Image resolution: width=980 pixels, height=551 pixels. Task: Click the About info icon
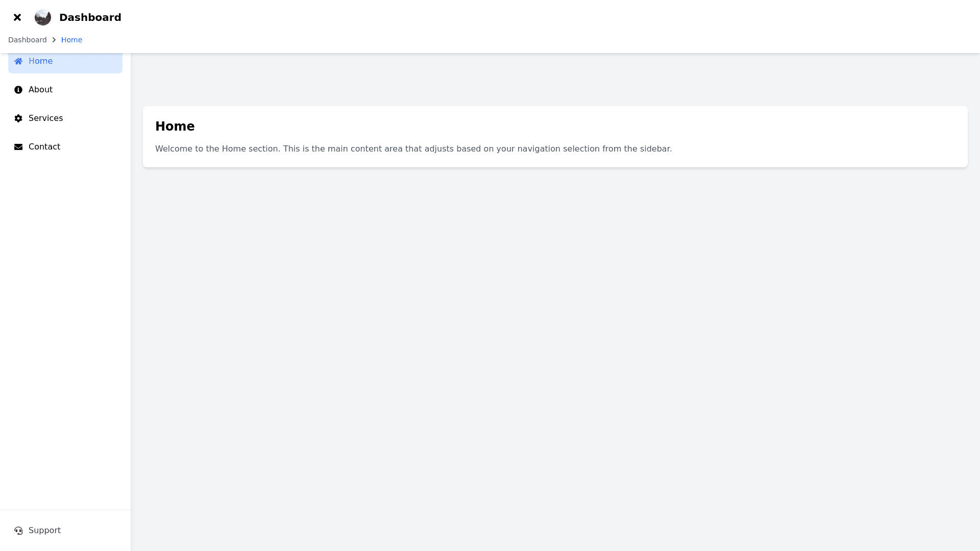pyautogui.click(x=18, y=90)
